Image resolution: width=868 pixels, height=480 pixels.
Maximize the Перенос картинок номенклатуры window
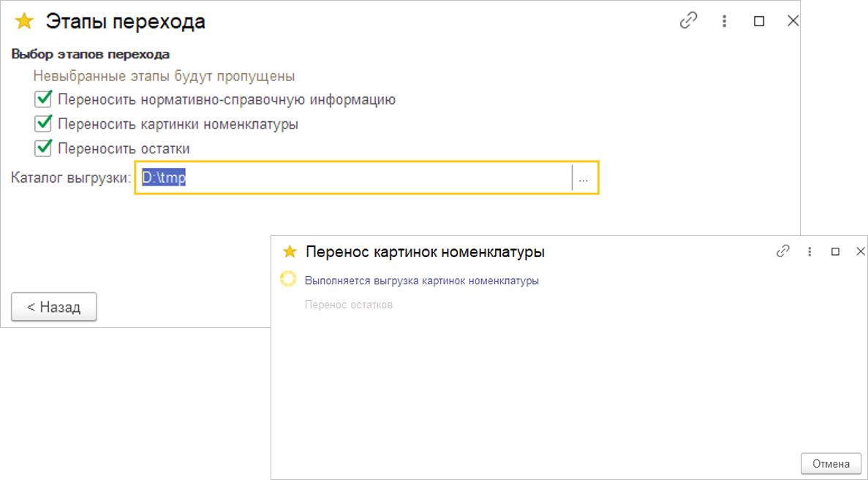point(835,251)
